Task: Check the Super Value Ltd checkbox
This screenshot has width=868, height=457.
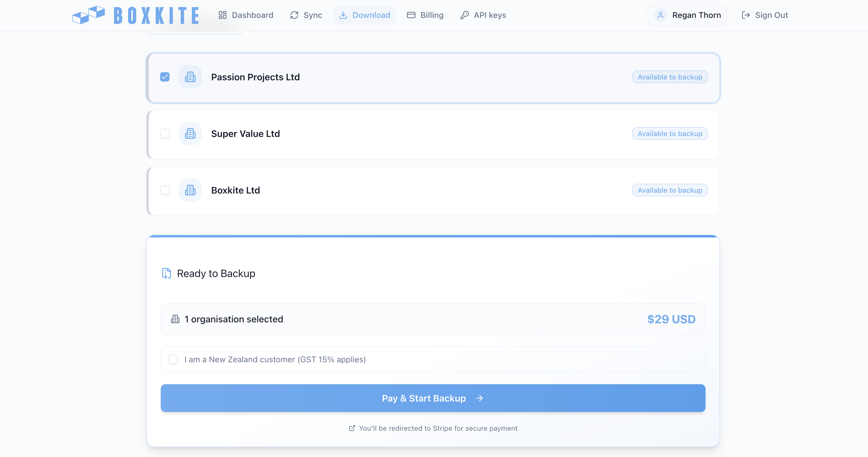Action: [x=165, y=133]
